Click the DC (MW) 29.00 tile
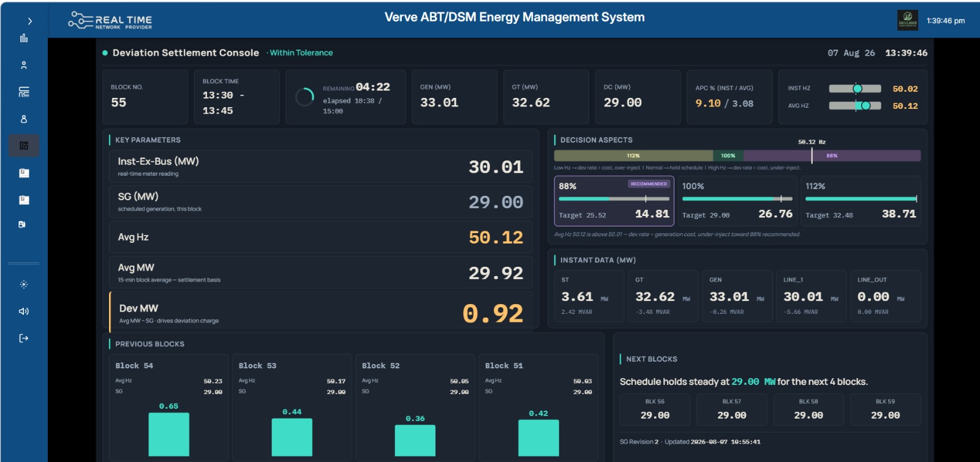 (638, 97)
